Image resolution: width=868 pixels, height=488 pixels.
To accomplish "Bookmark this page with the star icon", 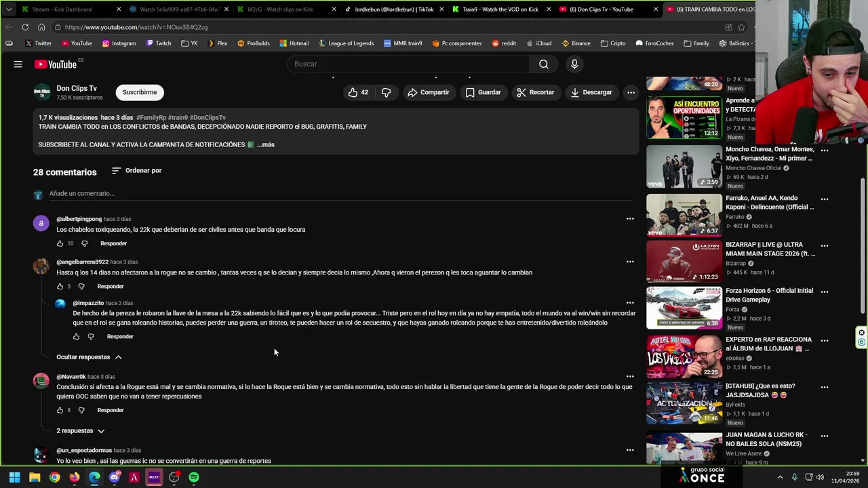I will click(x=741, y=27).
